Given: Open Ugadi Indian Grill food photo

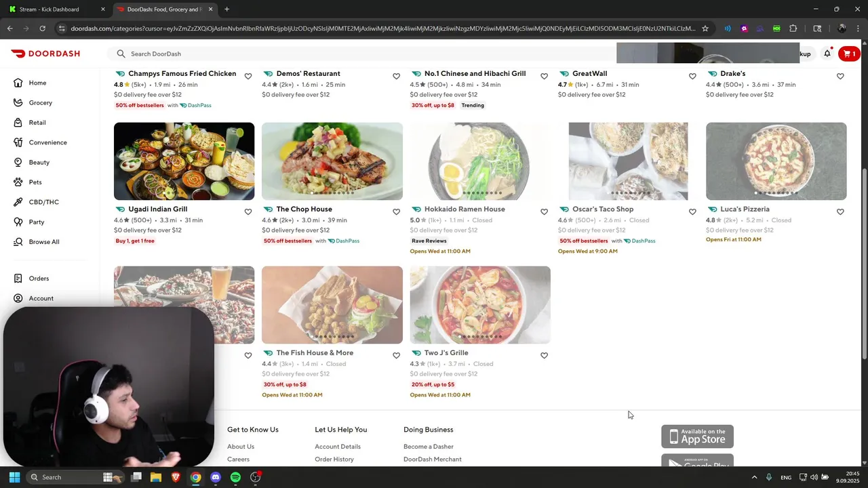Looking at the screenshot, I should pos(184,161).
